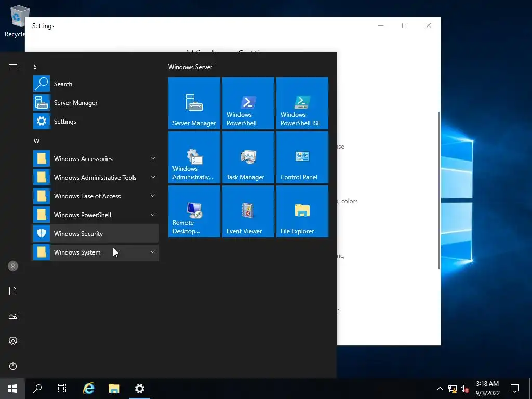Open Windows Administrative Tools tile
532x399 pixels.
pyautogui.click(x=194, y=157)
